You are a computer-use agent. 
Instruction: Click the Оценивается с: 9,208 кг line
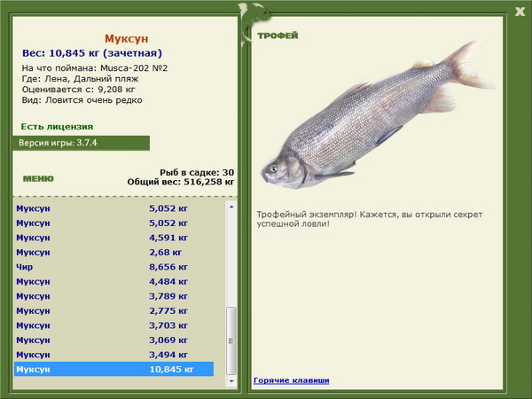(x=78, y=90)
